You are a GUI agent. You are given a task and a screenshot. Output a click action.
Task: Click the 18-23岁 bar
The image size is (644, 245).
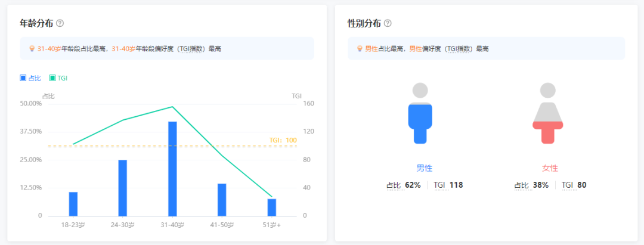tap(73, 203)
